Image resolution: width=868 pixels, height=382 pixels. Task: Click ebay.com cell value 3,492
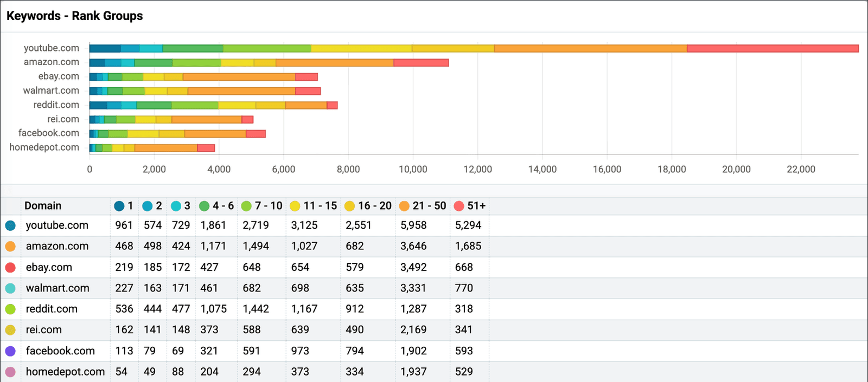click(413, 267)
